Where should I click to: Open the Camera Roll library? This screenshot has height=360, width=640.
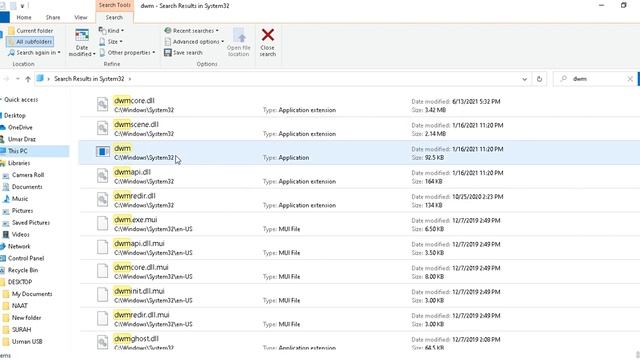point(28,175)
